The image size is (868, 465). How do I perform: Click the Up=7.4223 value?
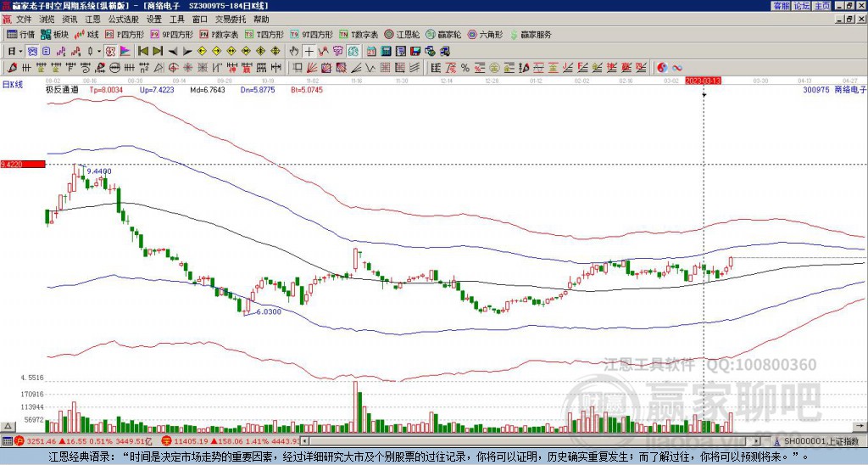157,89
